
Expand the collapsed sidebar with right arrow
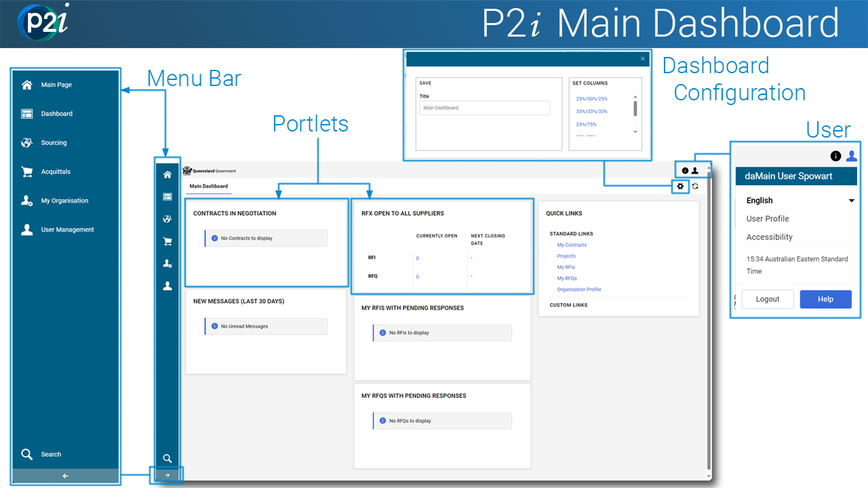pos(167,475)
